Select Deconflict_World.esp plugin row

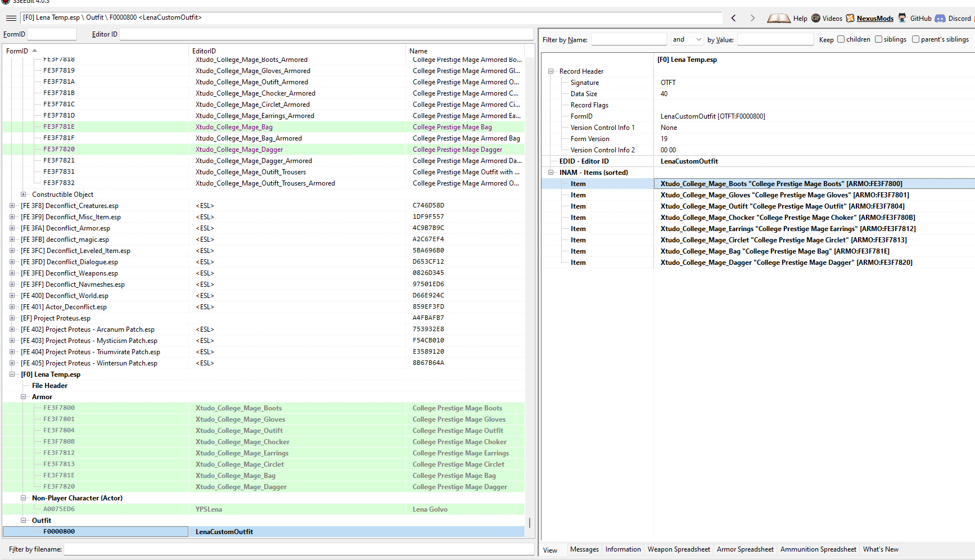pos(263,296)
